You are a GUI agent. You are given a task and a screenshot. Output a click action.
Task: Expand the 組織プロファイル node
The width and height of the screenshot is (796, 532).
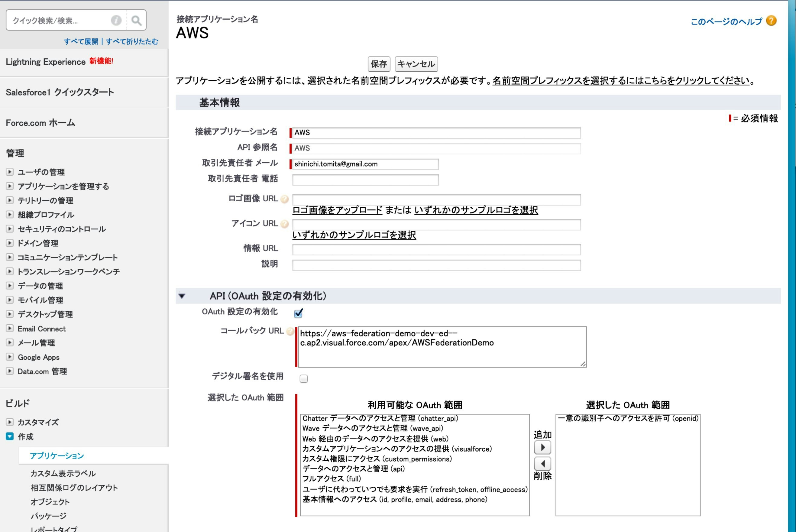pos(9,215)
